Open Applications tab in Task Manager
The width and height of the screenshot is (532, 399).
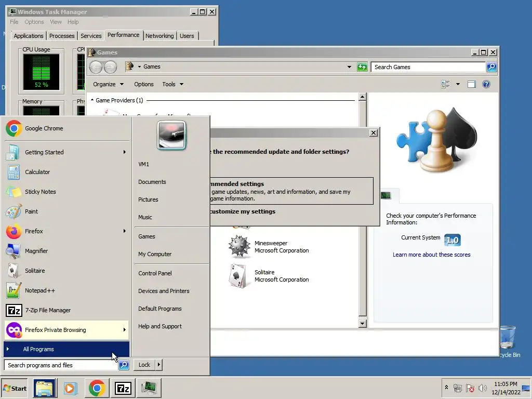[x=29, y=36]
